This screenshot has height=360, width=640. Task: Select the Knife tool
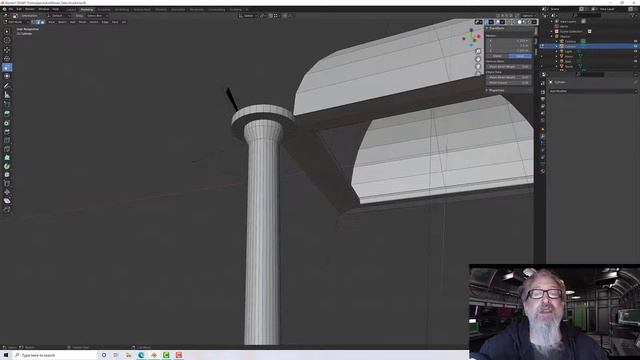pyautogui.click(x=7, y=149)
